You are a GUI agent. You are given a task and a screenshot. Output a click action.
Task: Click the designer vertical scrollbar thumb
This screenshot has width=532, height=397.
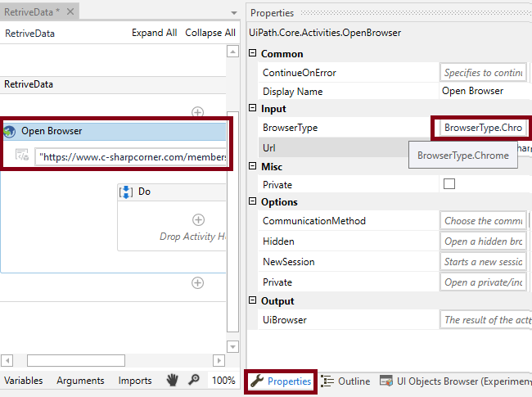(x=232, y=222)
